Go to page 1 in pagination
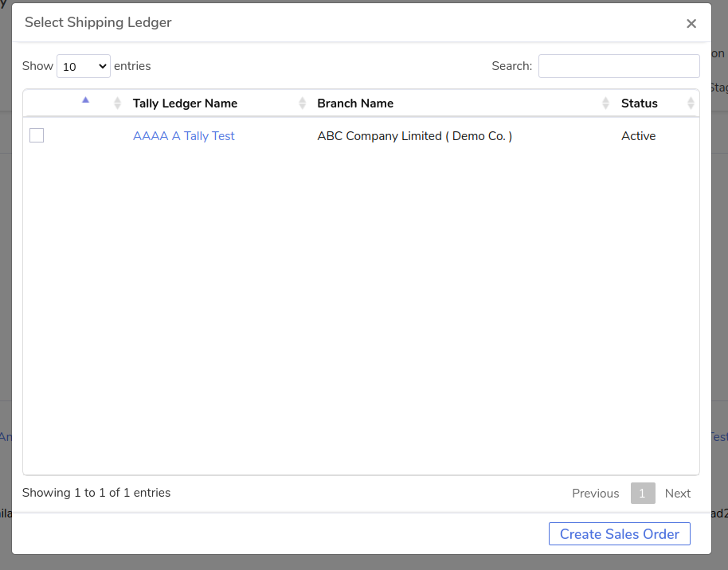 (x=643, y=494)
